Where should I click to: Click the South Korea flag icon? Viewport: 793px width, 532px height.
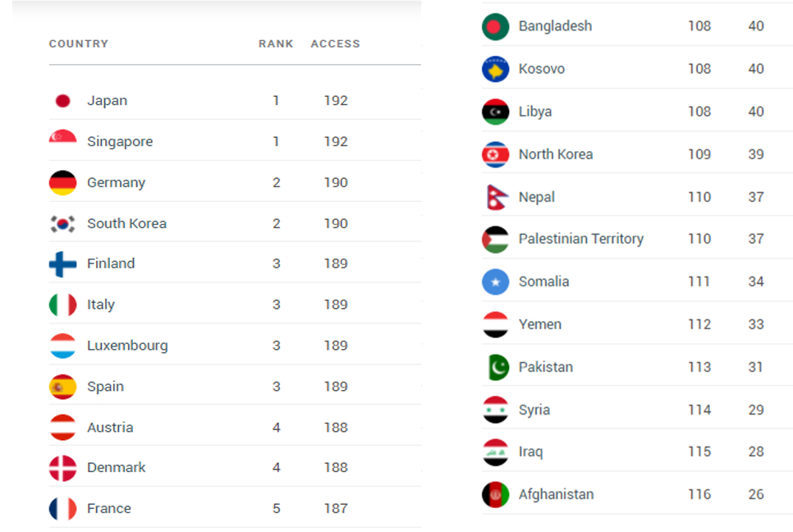pos(62,223)
